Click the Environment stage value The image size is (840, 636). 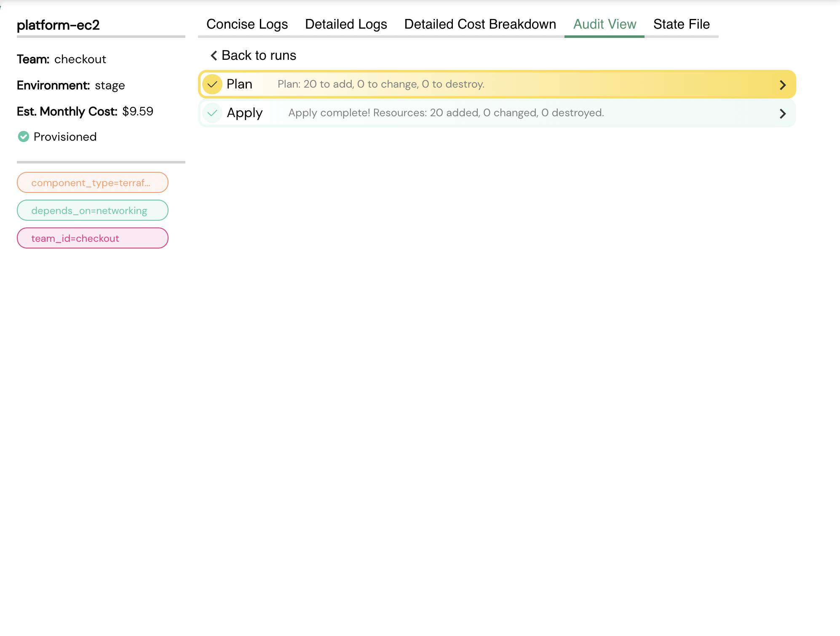110,86
